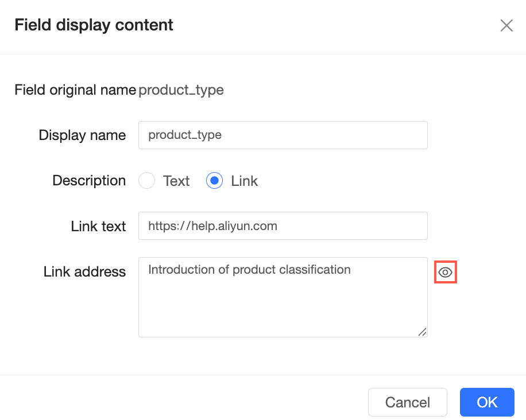Click the product_type original name value

click(x=181, y=90)
